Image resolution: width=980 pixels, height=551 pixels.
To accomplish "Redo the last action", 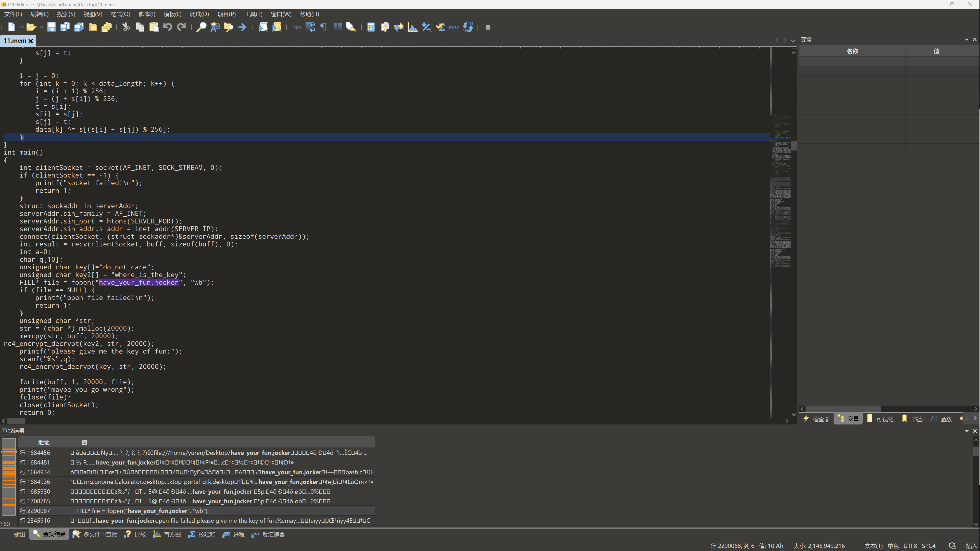I will [x=181, y=27].
